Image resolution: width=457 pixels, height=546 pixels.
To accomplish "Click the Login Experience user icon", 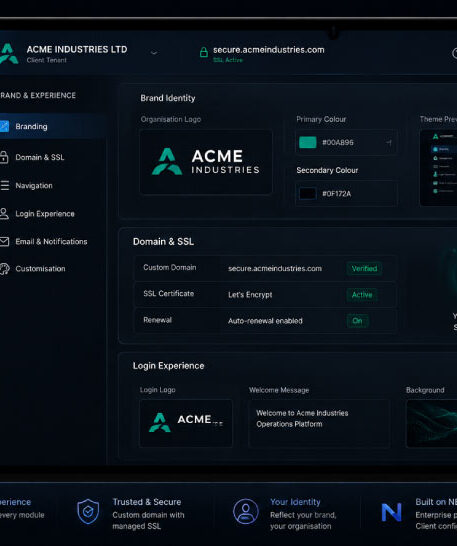I will pyautogui.click(x=4, y=213).
